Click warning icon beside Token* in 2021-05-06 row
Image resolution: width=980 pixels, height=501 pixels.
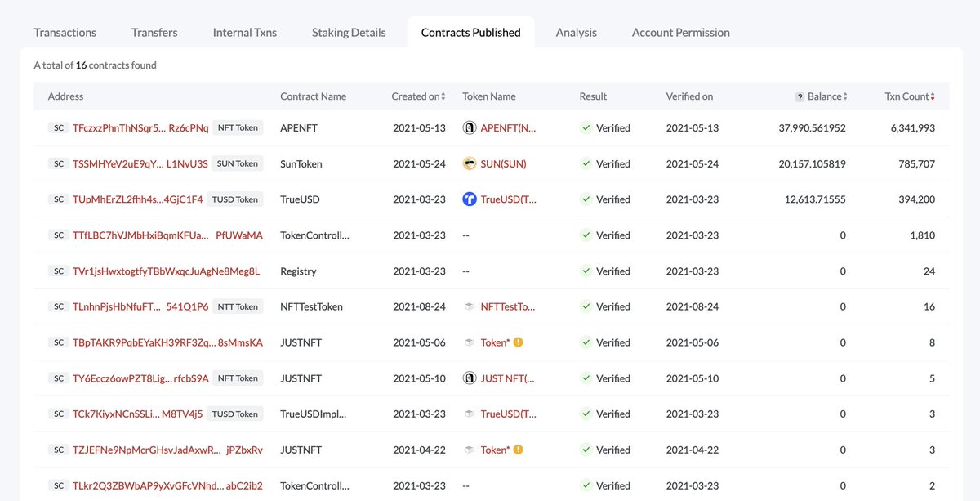[x=518, y=342]
